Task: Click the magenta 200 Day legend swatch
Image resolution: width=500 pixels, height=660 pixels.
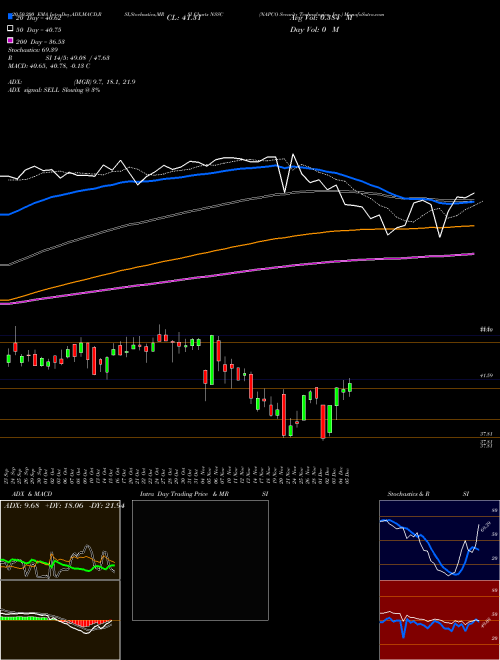Action: (x=11, y=41)
